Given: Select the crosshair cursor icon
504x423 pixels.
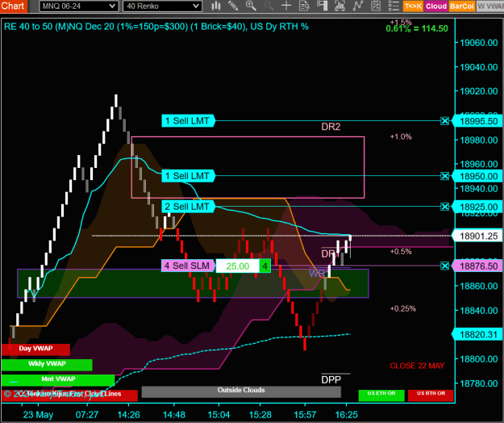Looking at the screenshot, I should (x=286, y=6).
